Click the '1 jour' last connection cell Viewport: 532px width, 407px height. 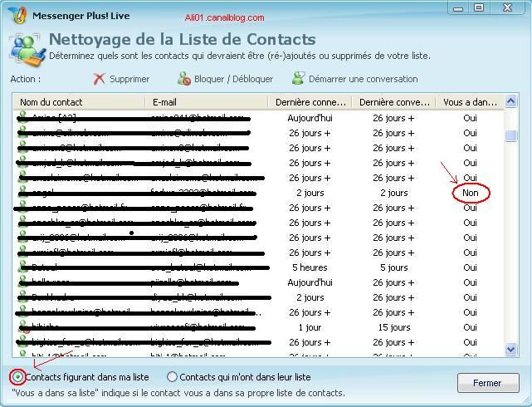coord(310,327)
